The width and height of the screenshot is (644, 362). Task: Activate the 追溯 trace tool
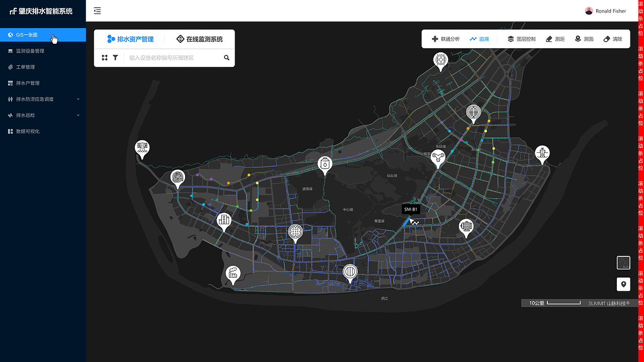click(479, 39)
